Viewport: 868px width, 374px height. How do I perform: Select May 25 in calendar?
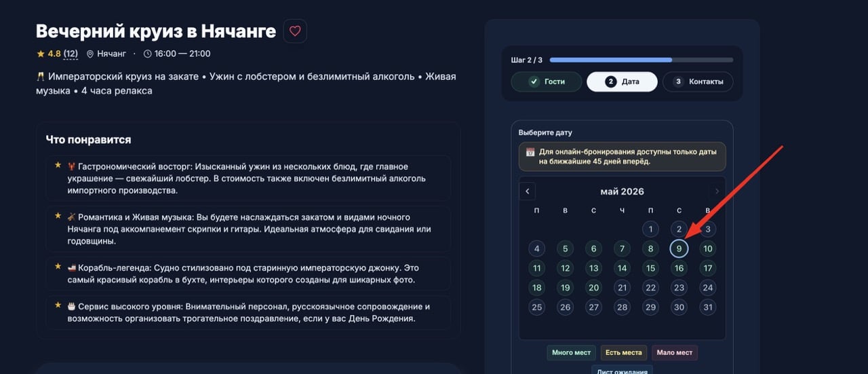[536, 307]
